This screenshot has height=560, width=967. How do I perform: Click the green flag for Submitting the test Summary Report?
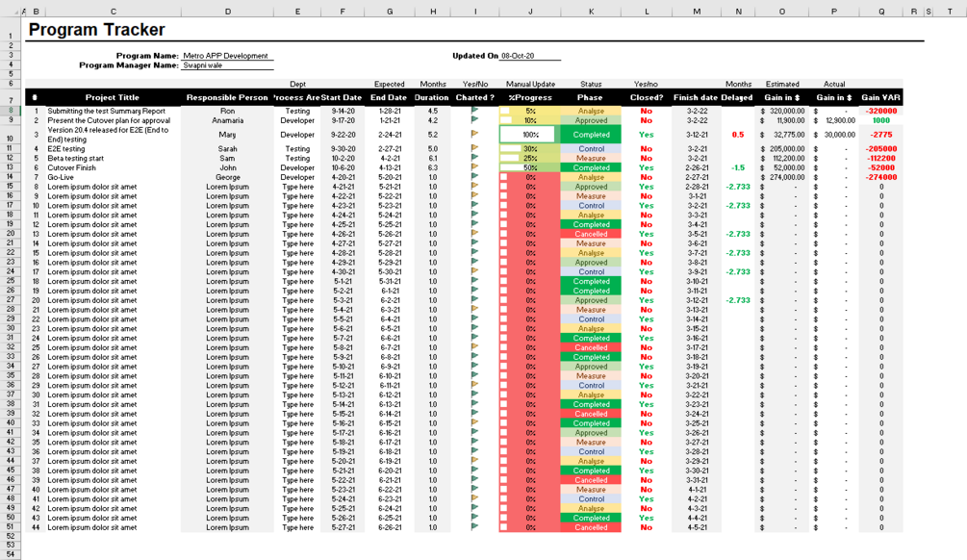click(x=472, y=112)
